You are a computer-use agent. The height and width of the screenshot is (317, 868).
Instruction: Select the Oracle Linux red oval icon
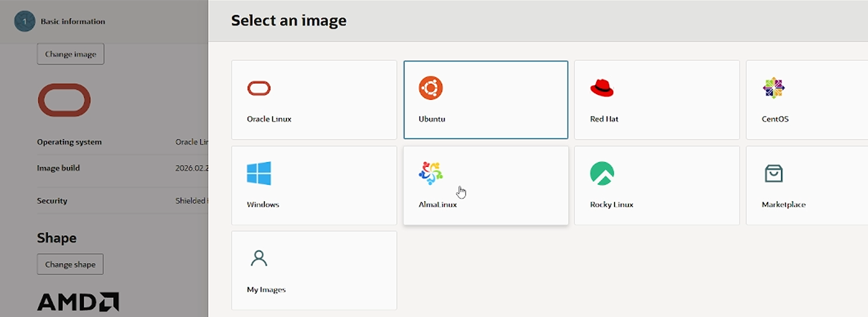coord(259,88)
